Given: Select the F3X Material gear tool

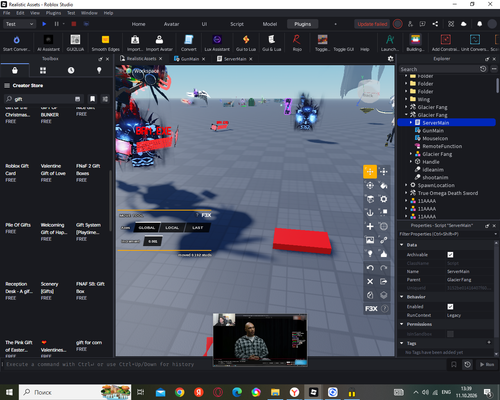Looking at the screenshot, I should [384, 199].
